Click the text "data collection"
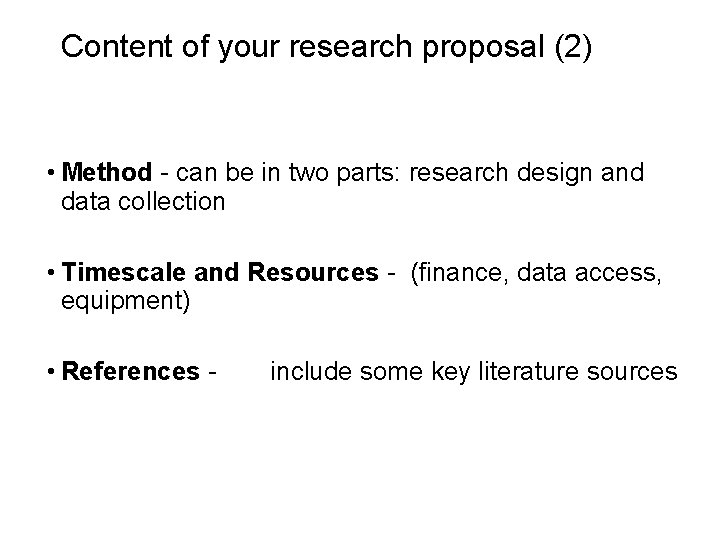This screenshot has height=540, width=720. tap(143, 201)
